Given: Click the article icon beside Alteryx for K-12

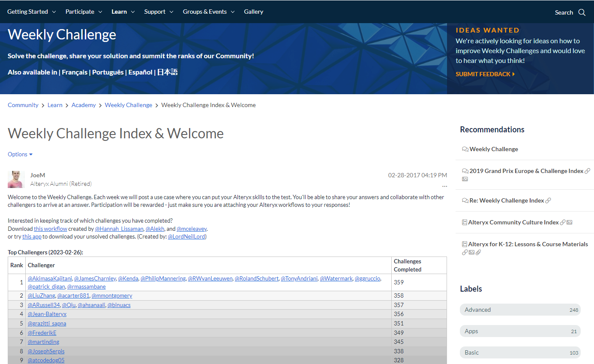Looking at the screenshot, I should point(464,244).
